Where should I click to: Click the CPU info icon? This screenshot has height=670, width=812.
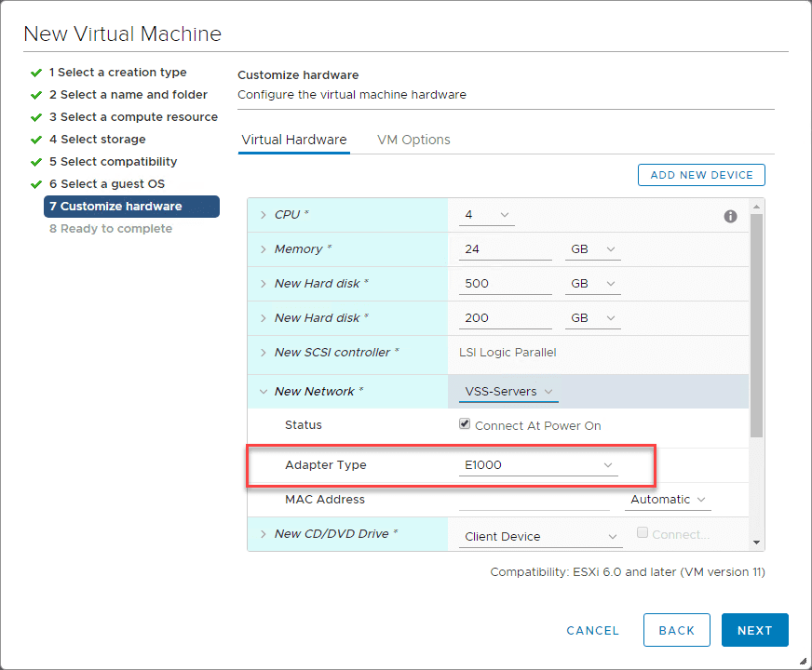[x=730, y=216]
